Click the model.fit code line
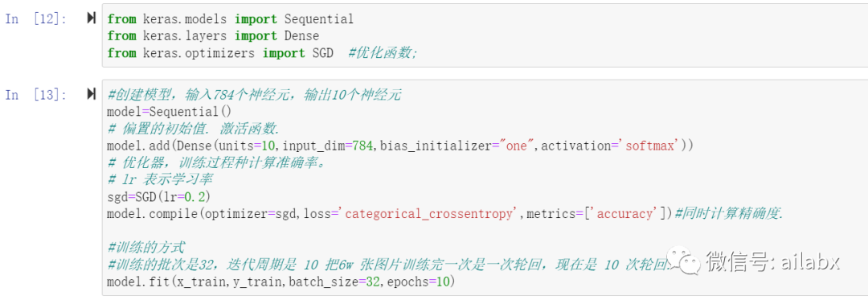The image size is (868, 300). pyautogui.click(x=280, y=282)
